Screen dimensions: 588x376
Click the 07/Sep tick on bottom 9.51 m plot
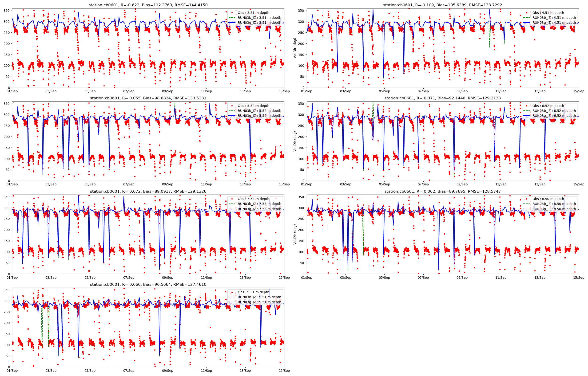point(128,371)
